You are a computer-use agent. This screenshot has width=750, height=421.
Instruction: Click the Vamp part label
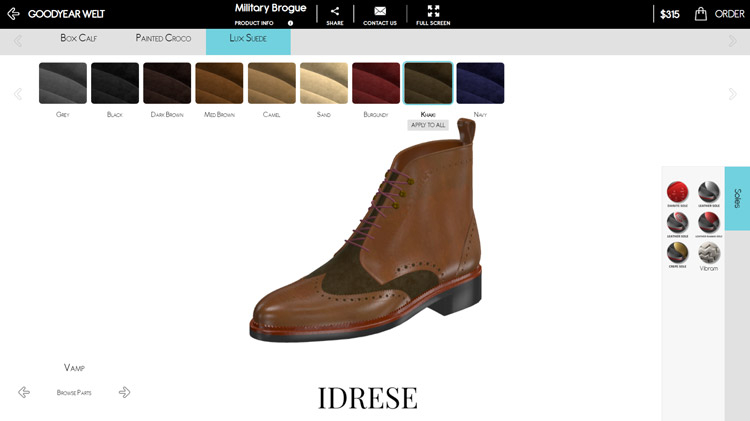coord(74,367)
